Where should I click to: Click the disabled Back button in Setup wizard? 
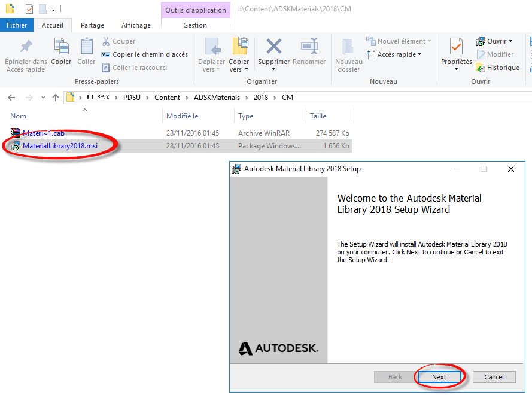[395, 377]
